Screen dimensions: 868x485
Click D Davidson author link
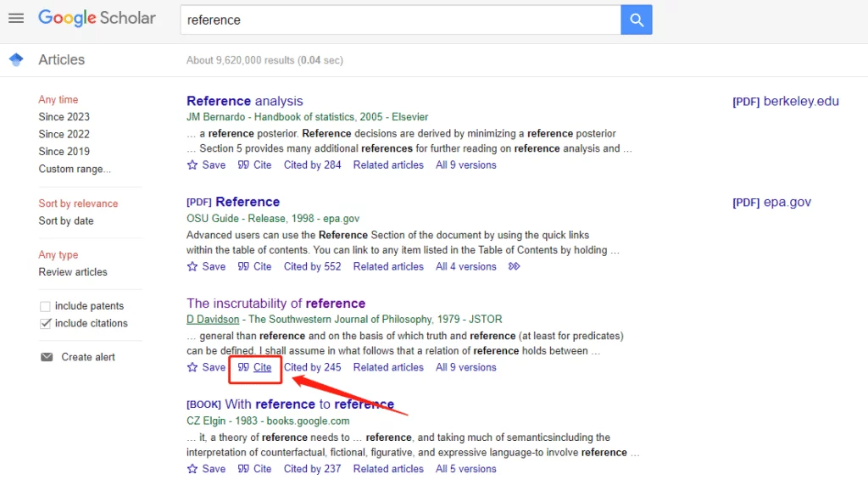tap(213, 320)
